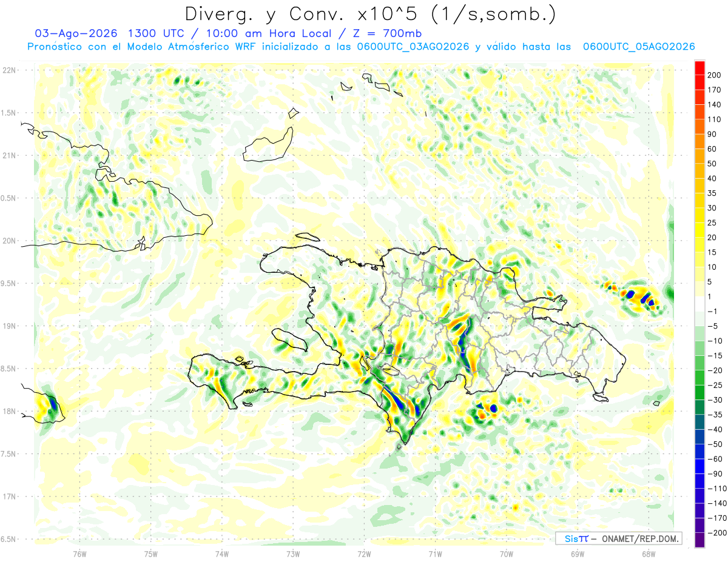Click the positive 140 color scale label
The width and height of the screenshot is (728, 562).
(x=715, y=105)
